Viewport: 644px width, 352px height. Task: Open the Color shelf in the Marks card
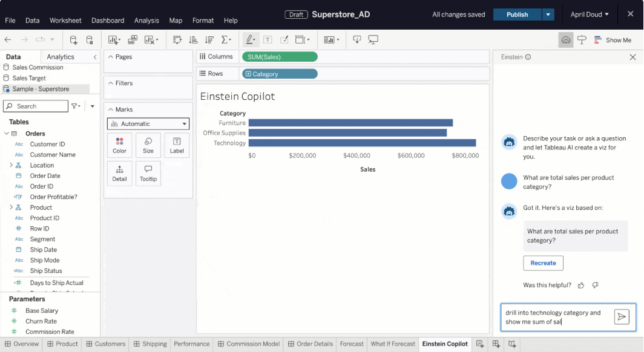119,145
